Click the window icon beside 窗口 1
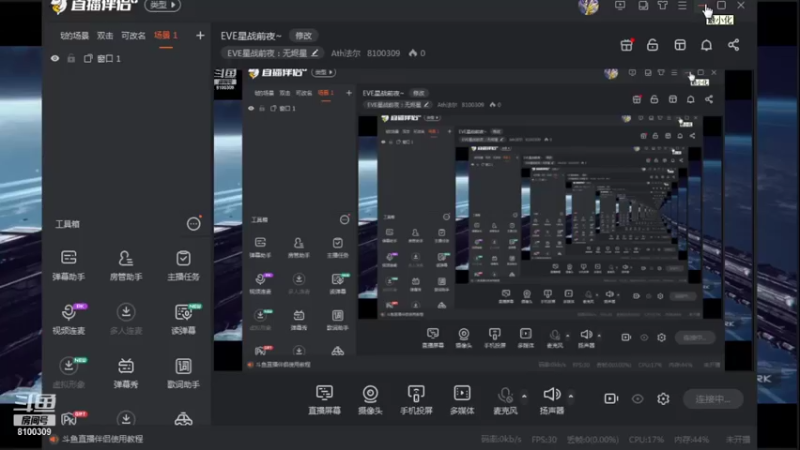Image resolution: width=800 pixels, height=450 pixels. pyautogui.click(x=88, y=59)
